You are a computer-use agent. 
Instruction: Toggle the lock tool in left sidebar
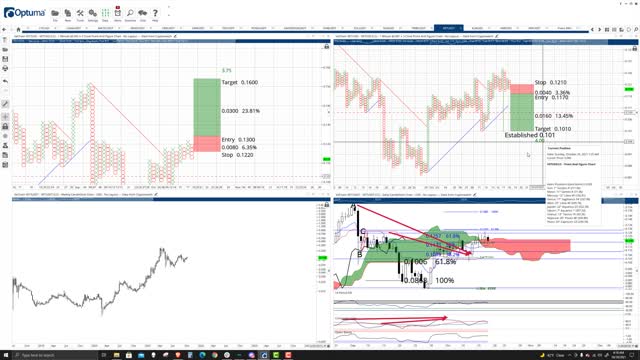pos(5,127)
